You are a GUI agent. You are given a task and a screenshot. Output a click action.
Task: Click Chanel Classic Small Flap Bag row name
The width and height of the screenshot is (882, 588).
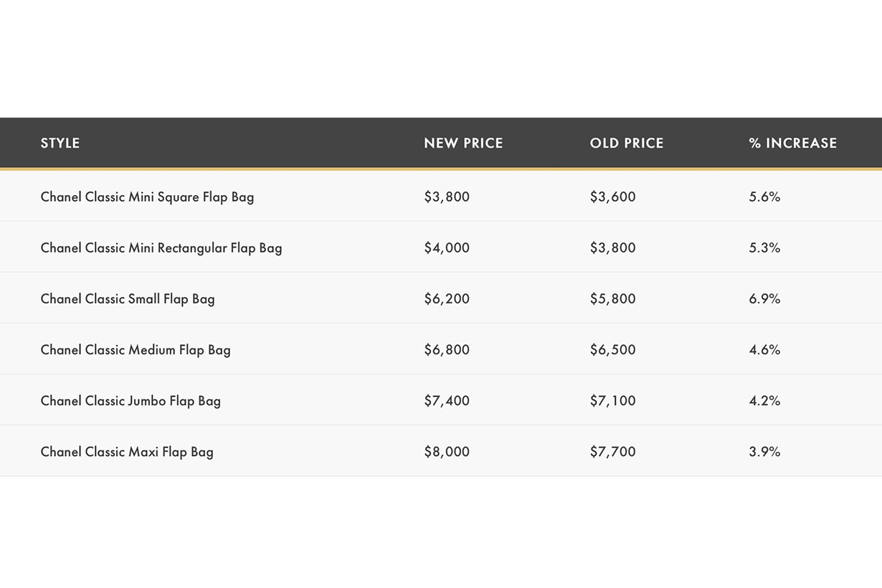(x=128, y=299)
